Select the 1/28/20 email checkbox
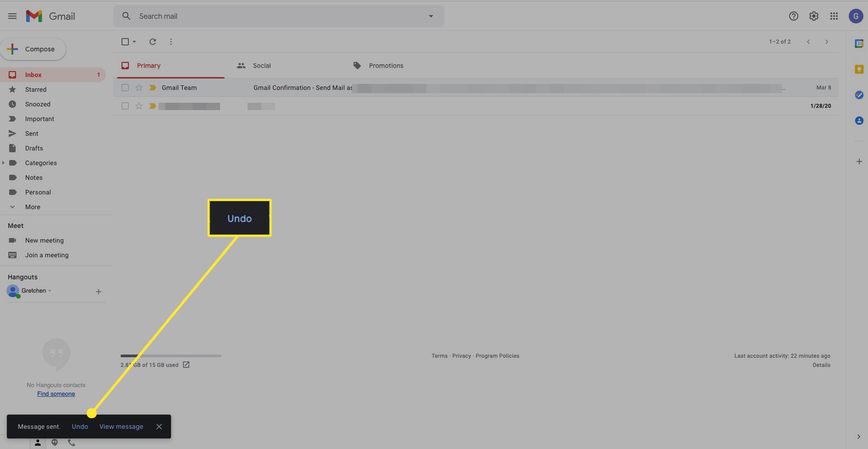868x449 pixels. point(125,106)
